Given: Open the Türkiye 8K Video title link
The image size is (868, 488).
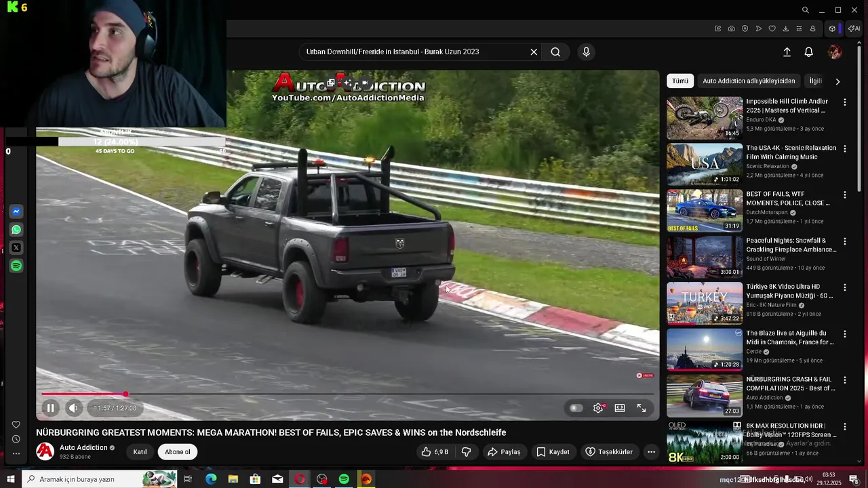Looking at the screenshot, I should click(x=790, y=291).
